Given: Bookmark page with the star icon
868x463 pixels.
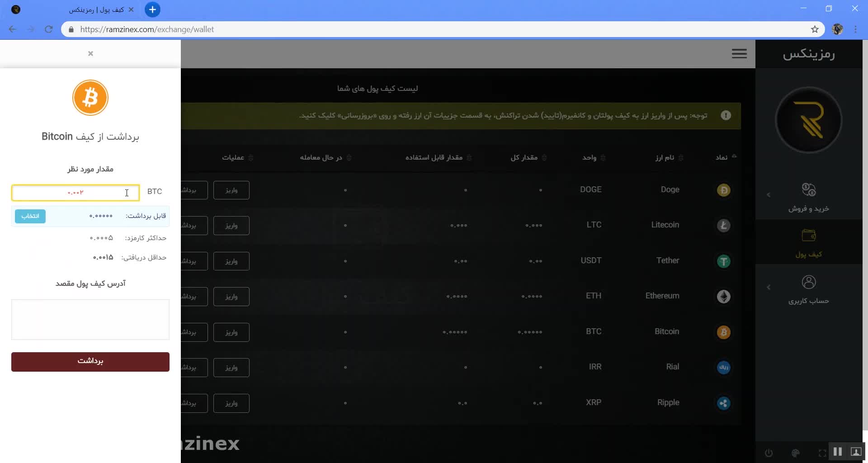Looking at the screenshot, I should point(815,29).
